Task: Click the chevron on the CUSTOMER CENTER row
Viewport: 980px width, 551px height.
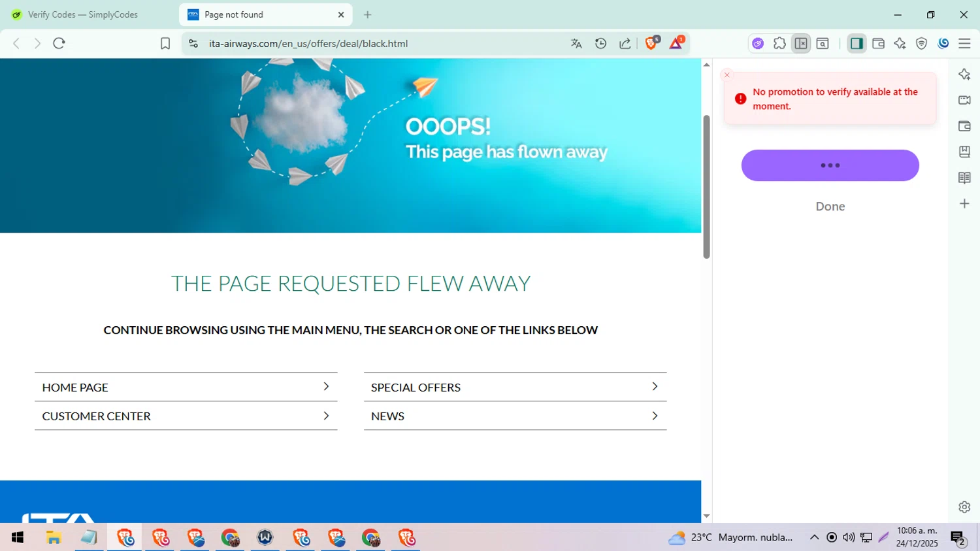Action: 326,416
